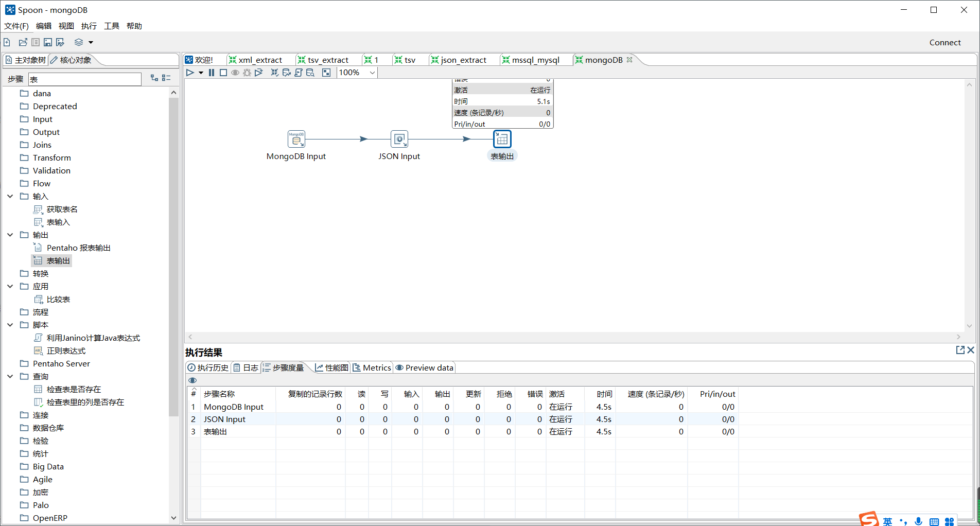Collapse the 输出 folder
980x526 pixels.
(10, 235)
